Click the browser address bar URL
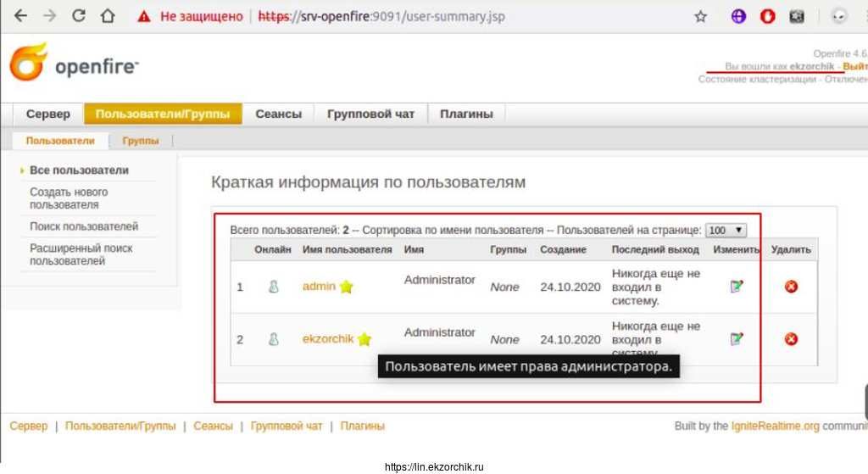 381,16
